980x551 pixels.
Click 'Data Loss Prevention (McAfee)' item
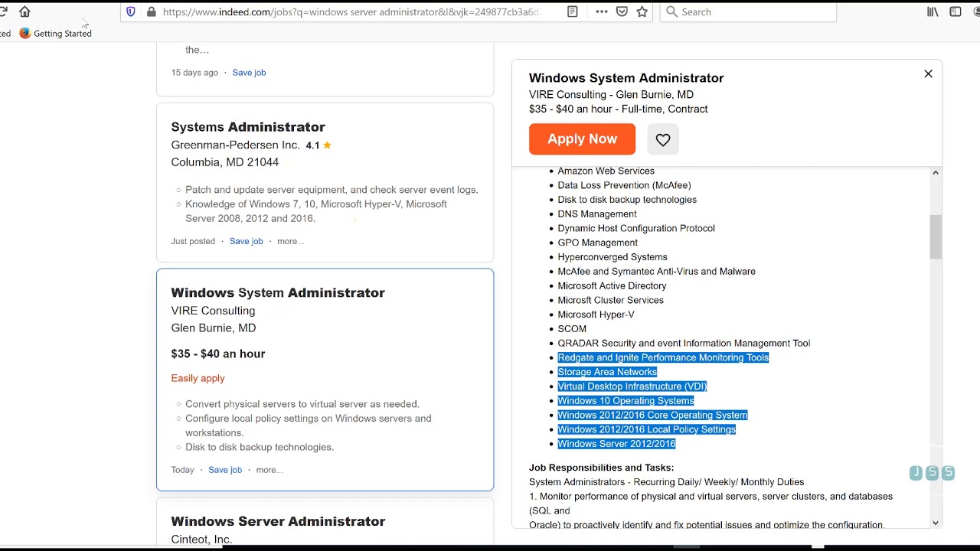click(x=624, y=185)
